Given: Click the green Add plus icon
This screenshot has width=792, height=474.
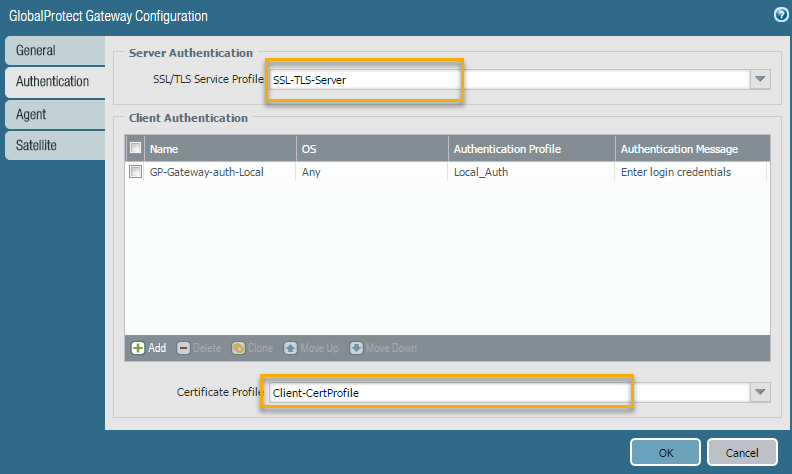Looking at the screenshot, I should 138,348.
